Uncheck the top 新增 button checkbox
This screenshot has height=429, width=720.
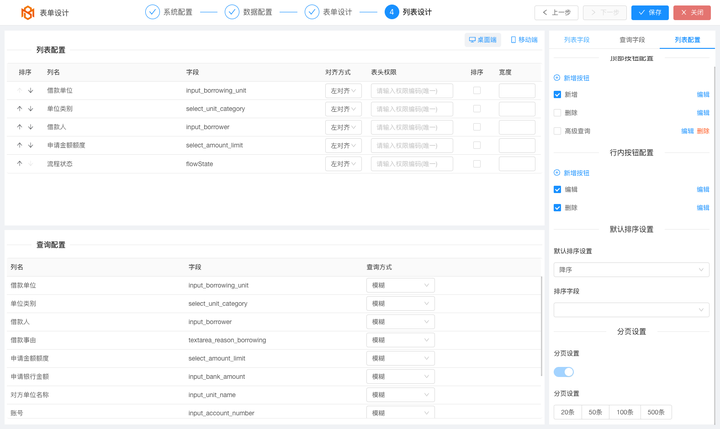[557, 95]
